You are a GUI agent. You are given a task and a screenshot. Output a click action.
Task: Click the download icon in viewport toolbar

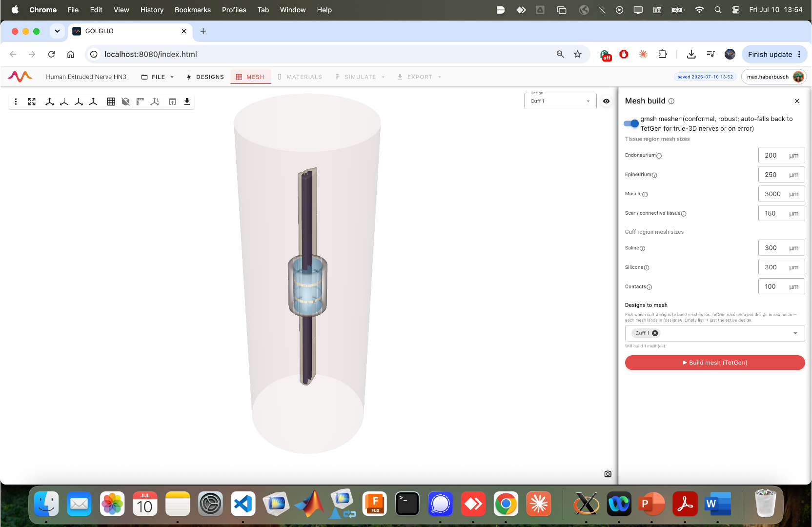pos(187,101)
